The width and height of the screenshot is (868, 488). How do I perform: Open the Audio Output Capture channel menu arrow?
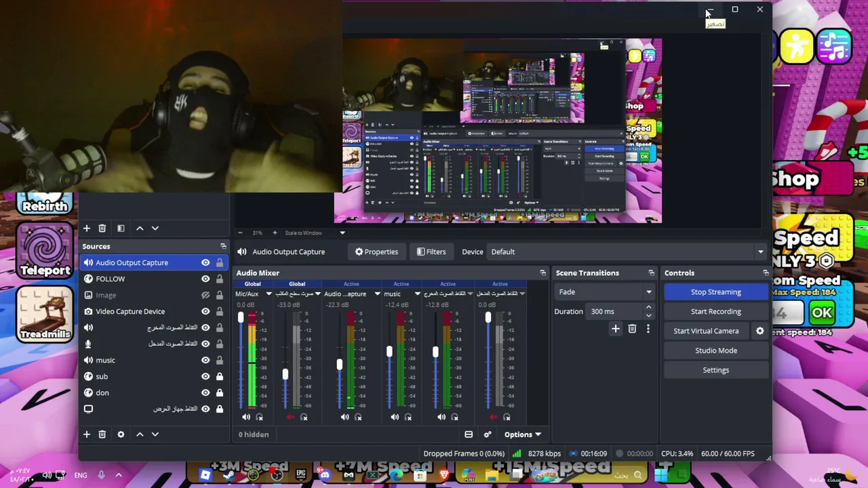[377, 294]
